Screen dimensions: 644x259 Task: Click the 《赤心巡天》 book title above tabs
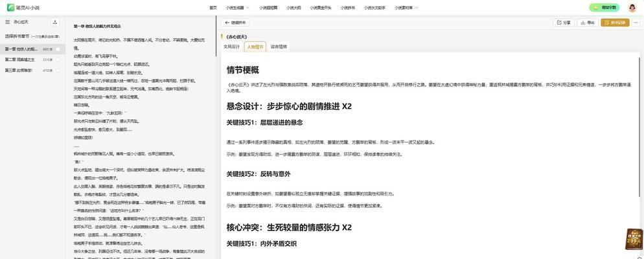236,36
